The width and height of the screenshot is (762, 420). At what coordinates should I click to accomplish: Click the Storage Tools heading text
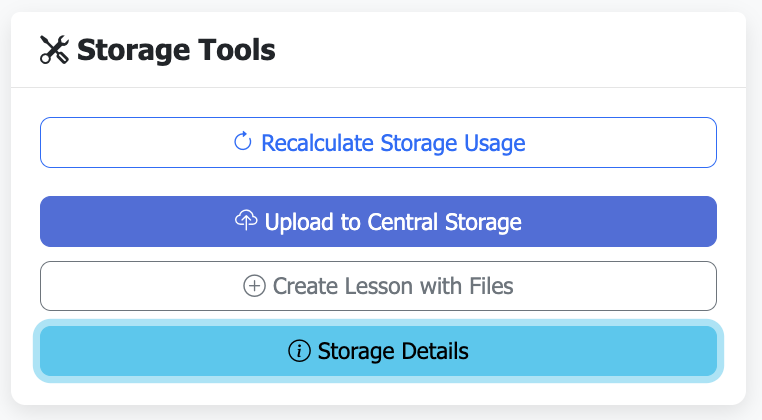(175, 50)
